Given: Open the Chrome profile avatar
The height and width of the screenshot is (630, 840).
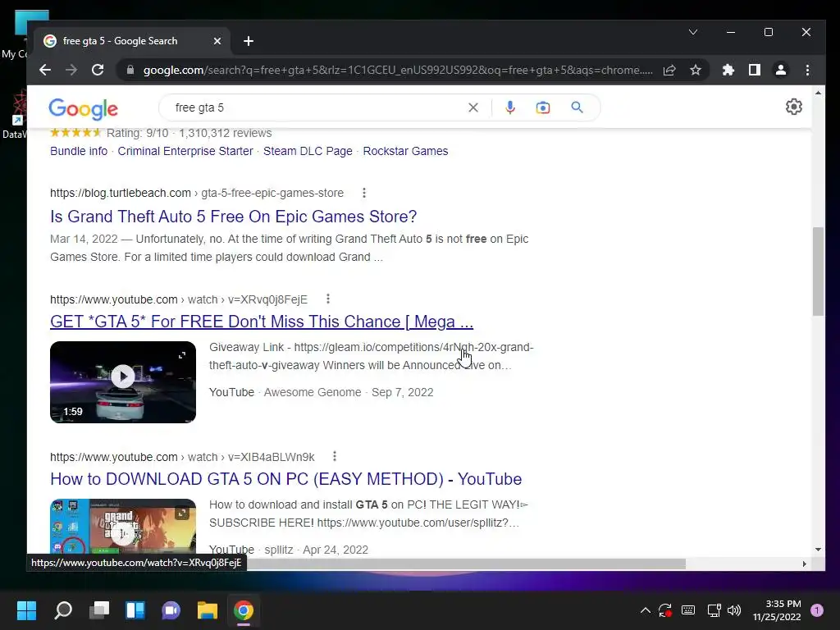Looking at the screenshot, I should pyautogui.click(x=781, y=71).
